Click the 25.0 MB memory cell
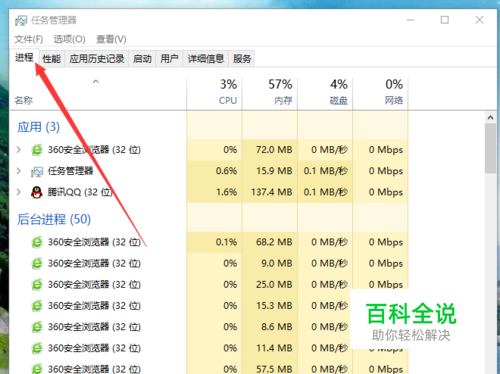 pos(270,285)
